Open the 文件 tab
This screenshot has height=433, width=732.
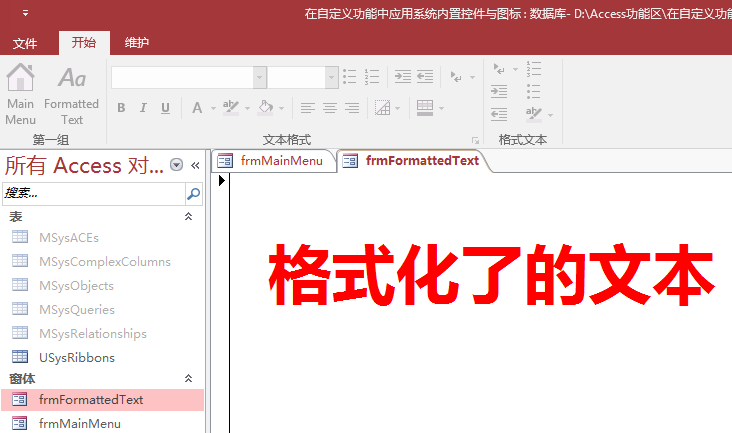(x=25, y=43)
